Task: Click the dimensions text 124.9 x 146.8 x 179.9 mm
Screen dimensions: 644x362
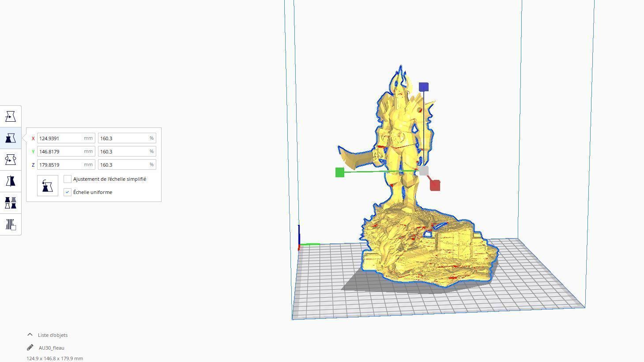Action: [x=55, y=358]
